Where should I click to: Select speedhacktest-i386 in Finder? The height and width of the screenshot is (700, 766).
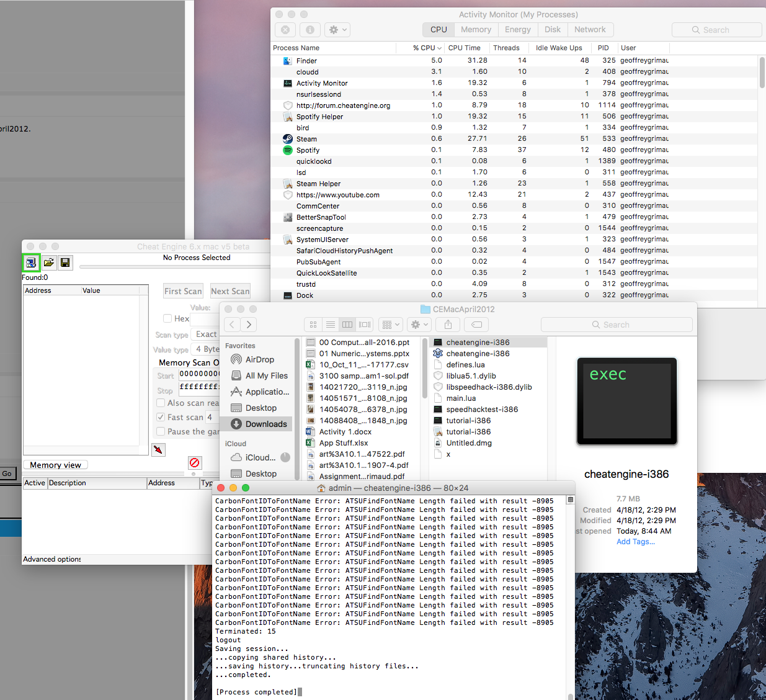tap(482, 410)
